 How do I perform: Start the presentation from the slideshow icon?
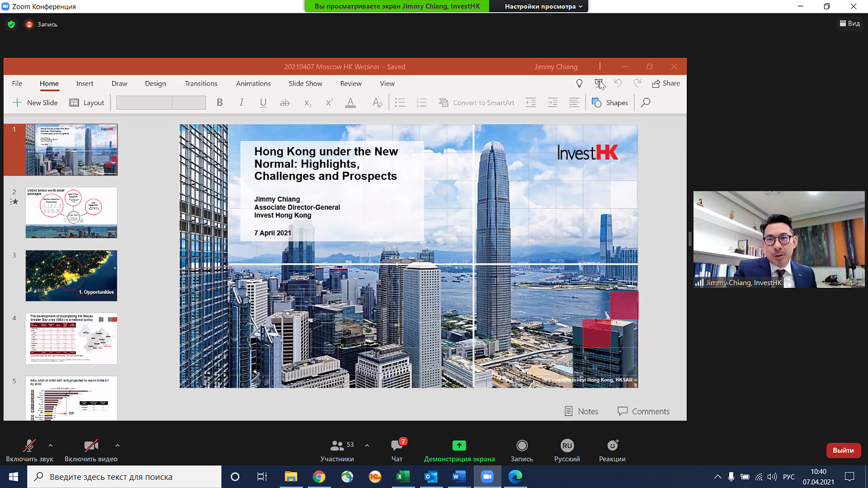pos(599,84)
